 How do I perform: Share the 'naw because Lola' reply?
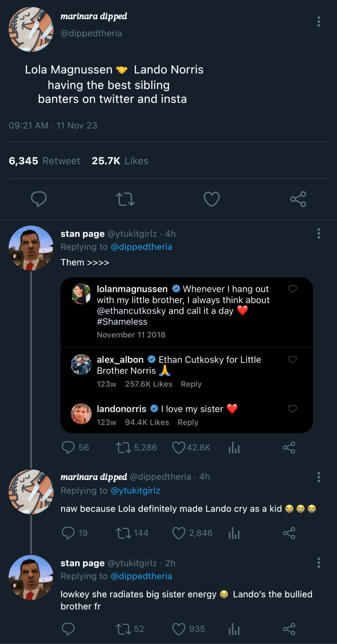(x=289, y=533)
